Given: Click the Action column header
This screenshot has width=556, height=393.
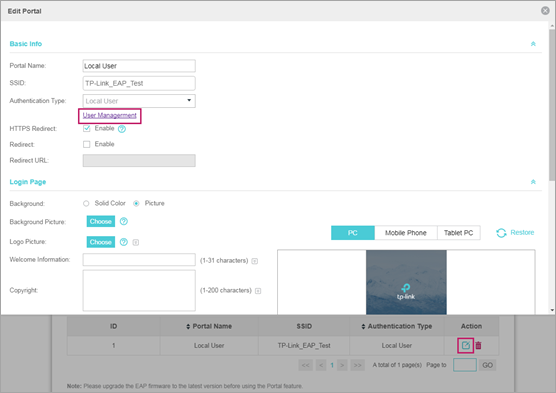Looking at the screenshot, I should click(x=471, y=326).
